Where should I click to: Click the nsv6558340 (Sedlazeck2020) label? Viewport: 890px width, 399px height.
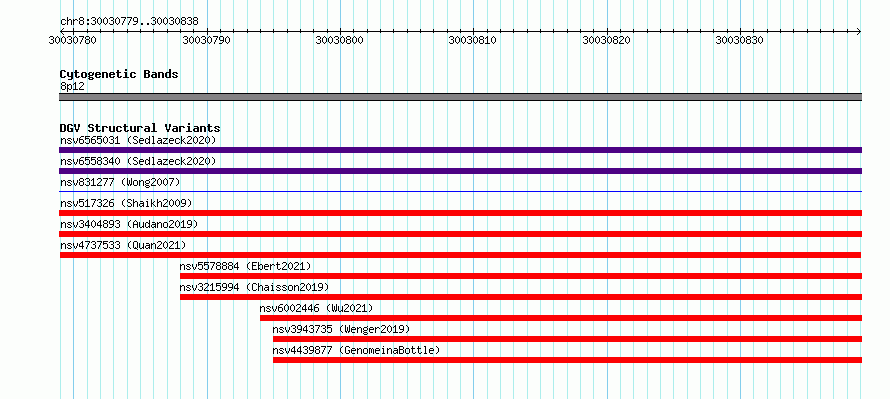pyautogui.click(x=138, y=161)
